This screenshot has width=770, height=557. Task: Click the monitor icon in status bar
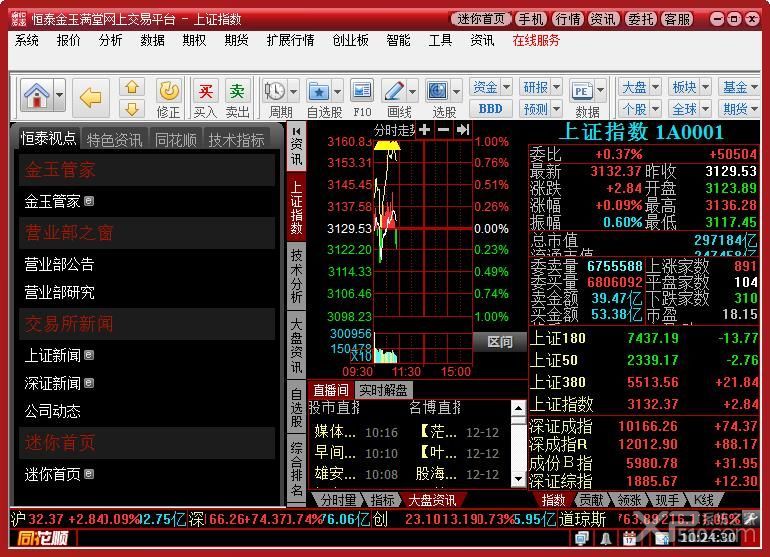582,539
